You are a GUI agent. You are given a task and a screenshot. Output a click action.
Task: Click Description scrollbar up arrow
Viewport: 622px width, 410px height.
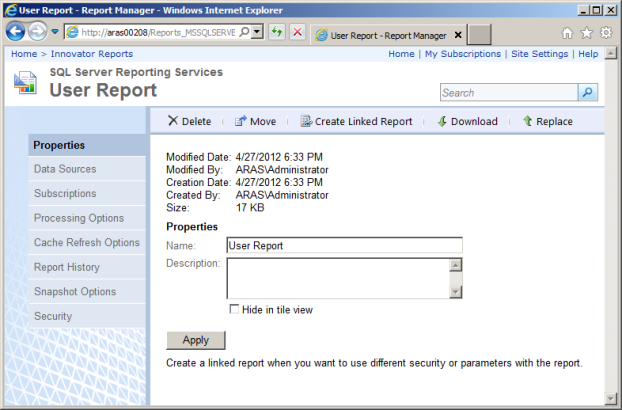456,265
